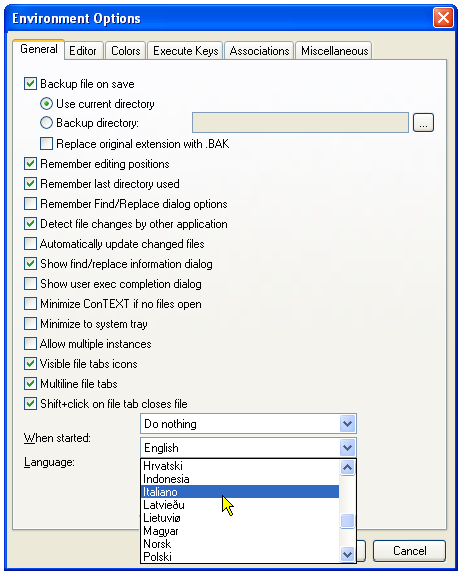Viewport: 465px width, 575px height.
Task: Click the language list scrollbar thumb
Action: [x=347, y=521]
